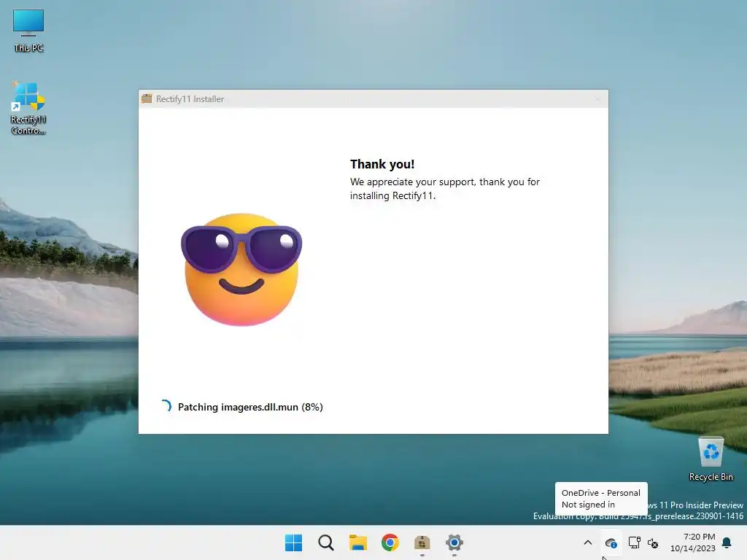Close the Rectify11 Installer window
Viewport: 747px width, 560px height.
(x=598, y=99)
